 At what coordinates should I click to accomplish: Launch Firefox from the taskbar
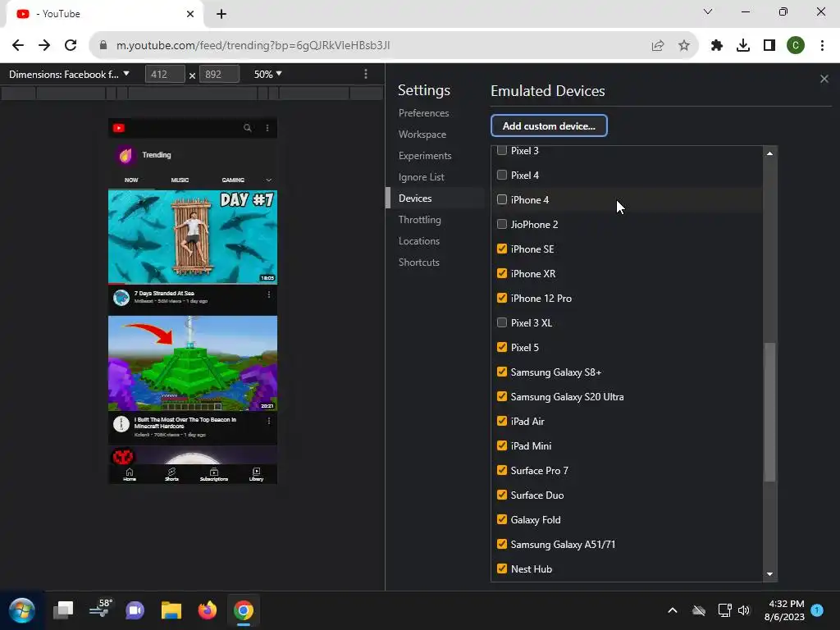pos(208,610)
